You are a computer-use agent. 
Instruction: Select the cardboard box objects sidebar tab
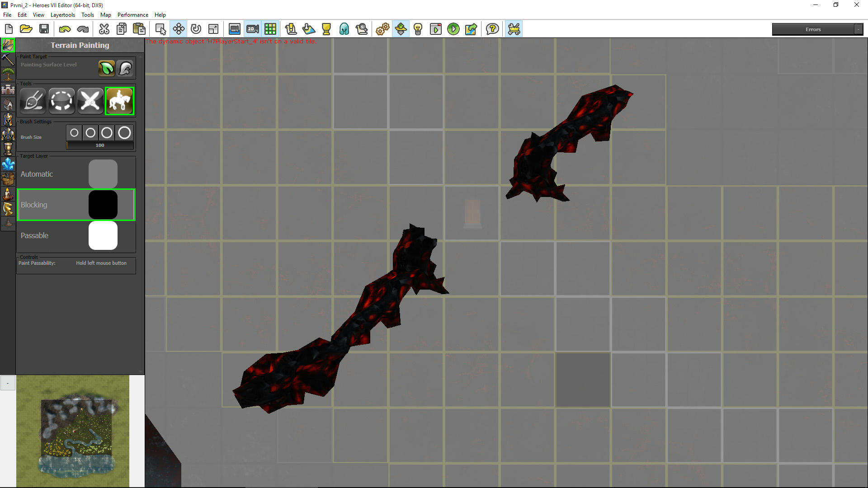click(x=8, y=179)
